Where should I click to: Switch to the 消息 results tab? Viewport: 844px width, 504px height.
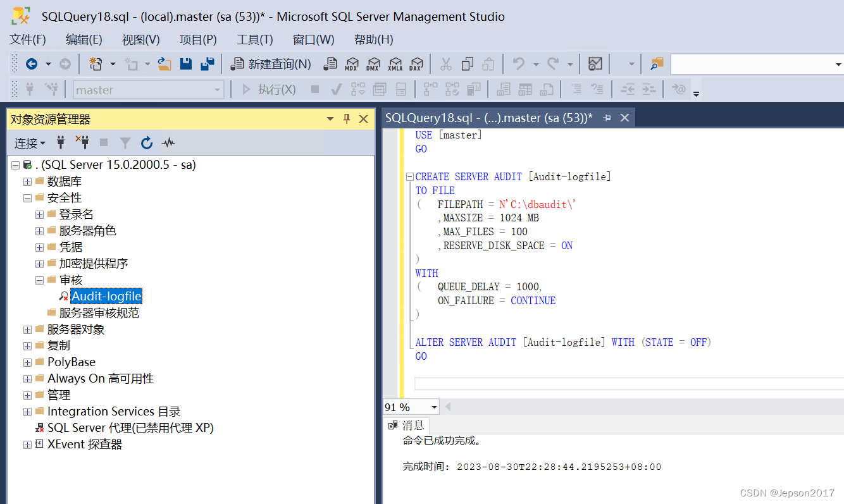tap(407, 425)
